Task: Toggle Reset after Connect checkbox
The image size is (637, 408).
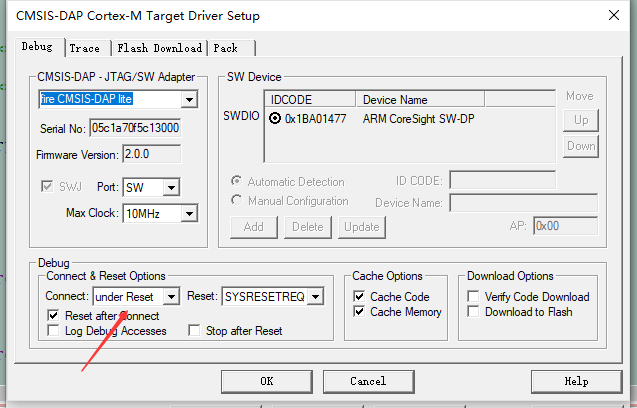Action: (x=53, y=315)
